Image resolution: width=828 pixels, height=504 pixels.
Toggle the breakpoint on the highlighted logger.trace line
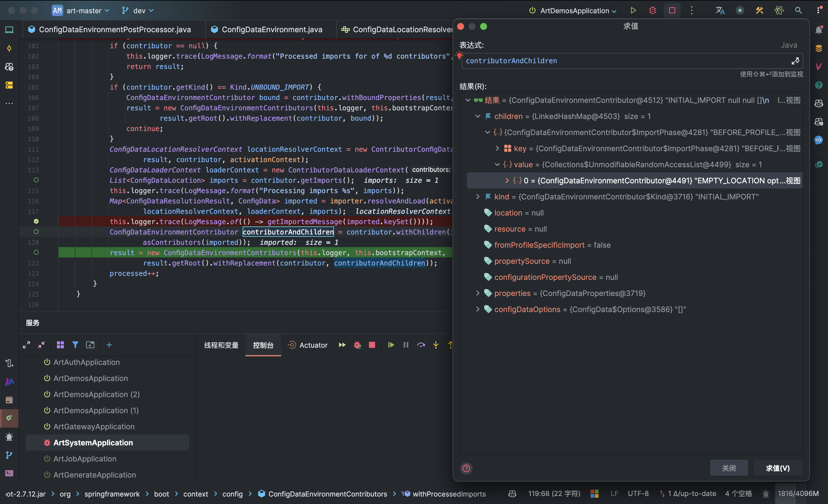[36, 221]
